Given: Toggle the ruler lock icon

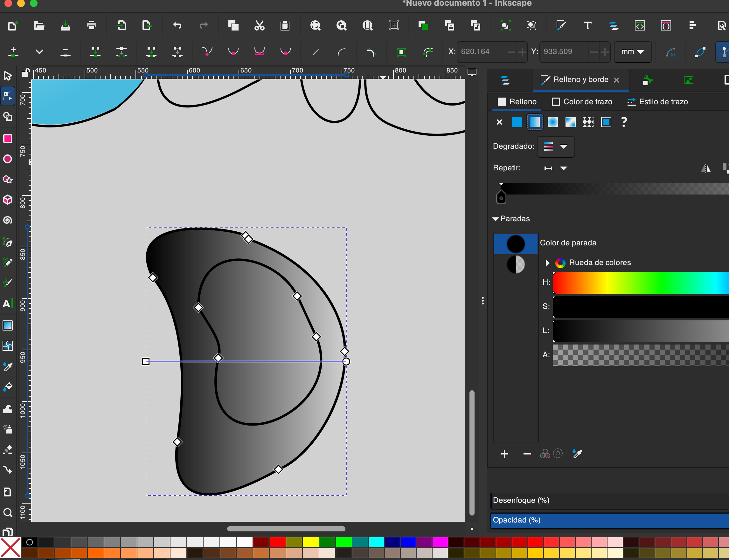Looking at the screenshot, I should (x=25, y=72).
